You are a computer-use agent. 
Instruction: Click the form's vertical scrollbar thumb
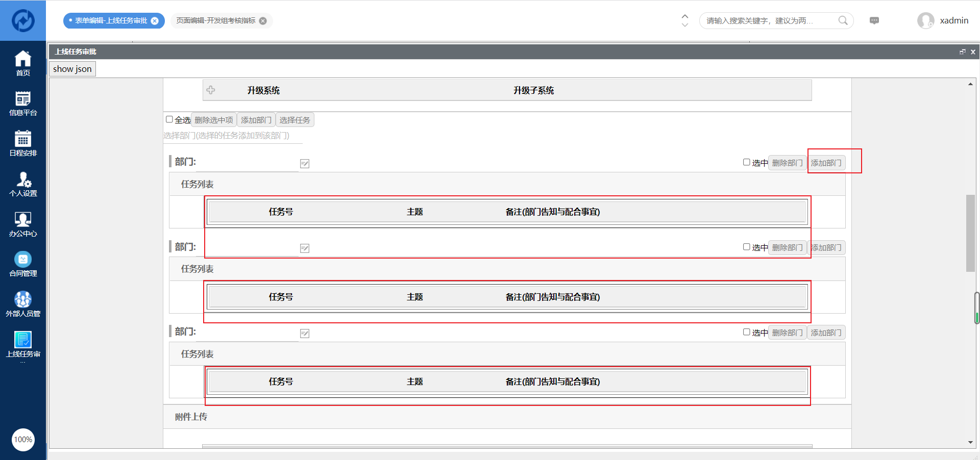point(970,233)
